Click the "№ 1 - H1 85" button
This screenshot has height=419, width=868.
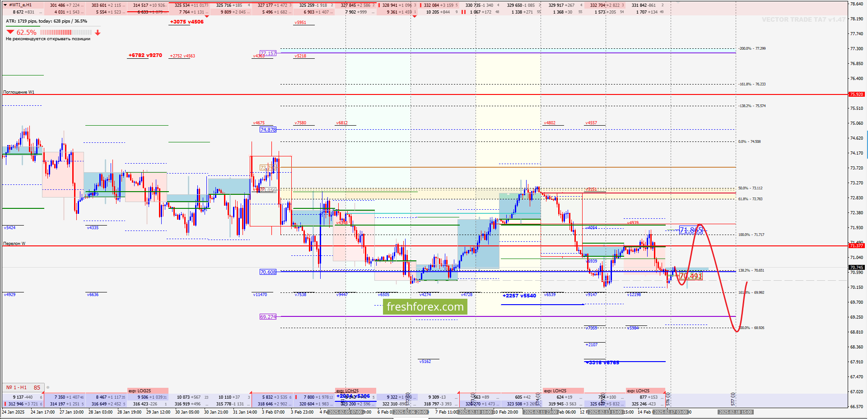coord(23,387)
